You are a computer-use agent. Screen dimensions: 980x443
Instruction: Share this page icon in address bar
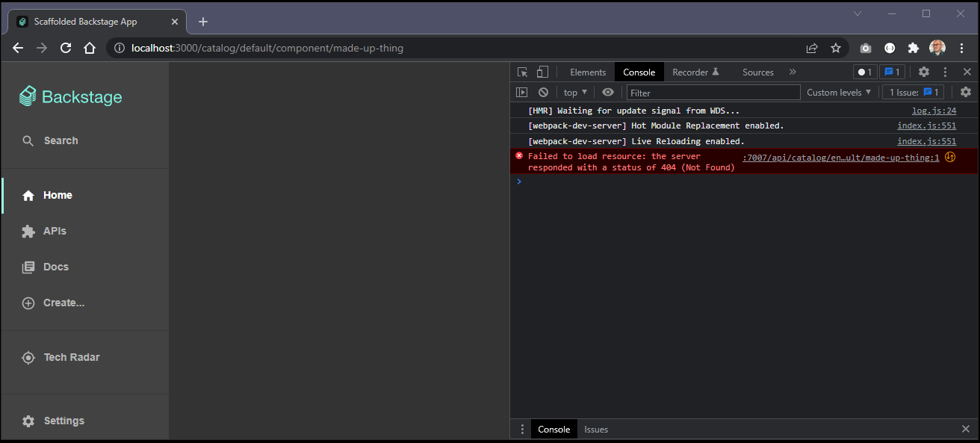(x=812, y=48)
